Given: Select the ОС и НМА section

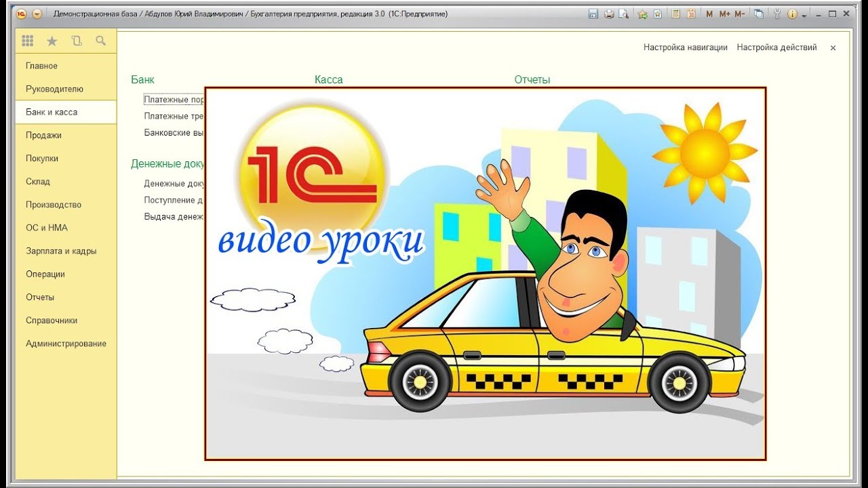Looking at the screenshot, I should coord(66,228).
